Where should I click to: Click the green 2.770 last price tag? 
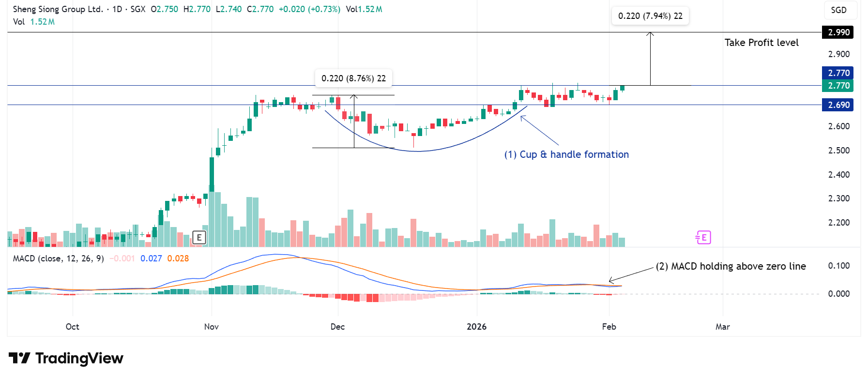(x=838, y=86)
